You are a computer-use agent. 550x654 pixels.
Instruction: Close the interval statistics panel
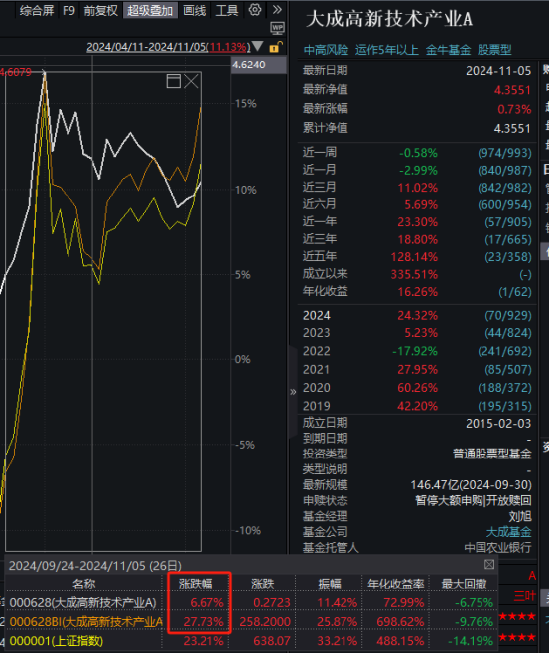coord(489,565)
